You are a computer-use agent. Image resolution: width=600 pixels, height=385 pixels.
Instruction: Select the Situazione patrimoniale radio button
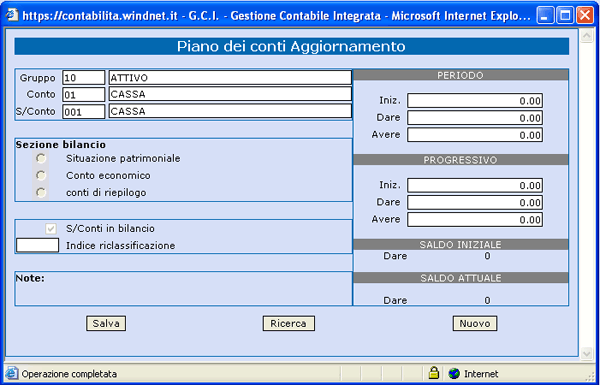41,158
